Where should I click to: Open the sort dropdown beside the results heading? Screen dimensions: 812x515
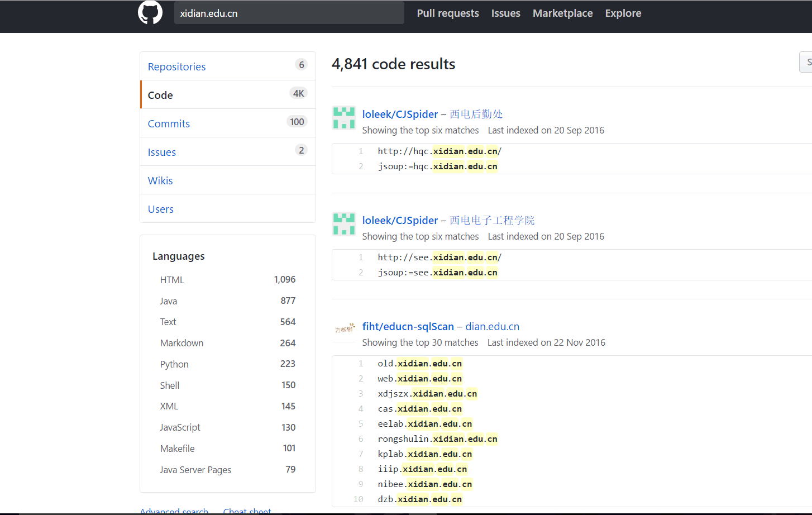click(x=806, y=62)
